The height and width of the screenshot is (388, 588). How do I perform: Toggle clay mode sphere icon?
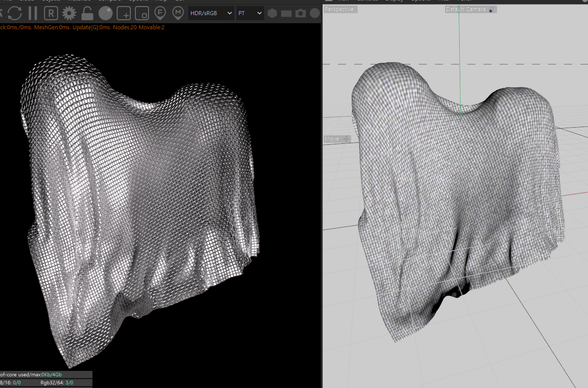click(106, 14)
